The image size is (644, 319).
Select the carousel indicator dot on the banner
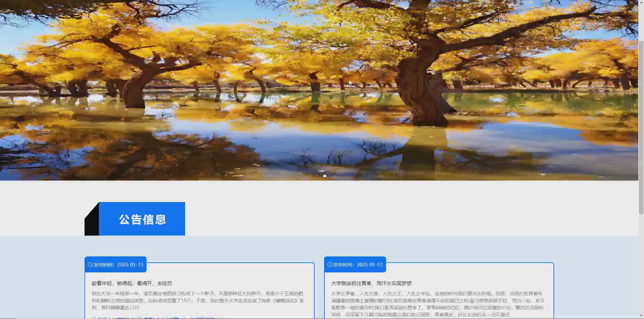(324, 175)
